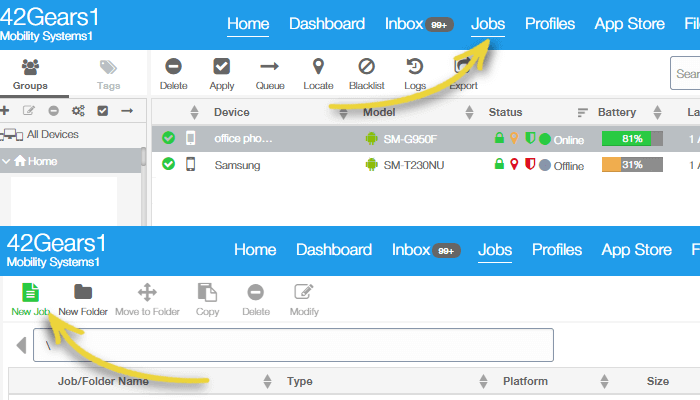Sort by Status column filter icon
Image resolution: width=700 pixels, height=400 pixels.
pyautogui.click(x=582, y=112)
